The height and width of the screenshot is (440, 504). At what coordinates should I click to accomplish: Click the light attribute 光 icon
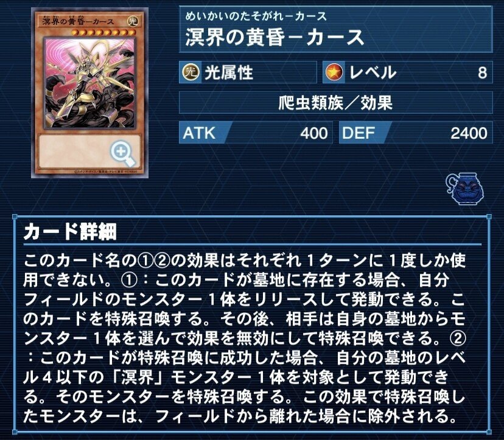point(191,72)
